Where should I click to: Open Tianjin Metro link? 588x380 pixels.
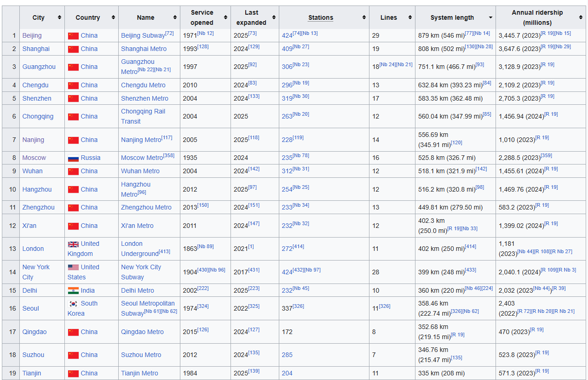coord(139,373)
